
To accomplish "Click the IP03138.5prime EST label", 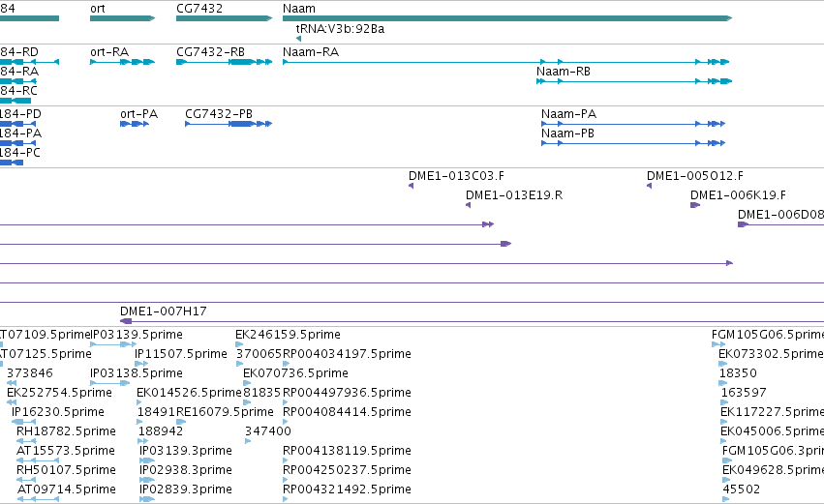I will point(137,373).
